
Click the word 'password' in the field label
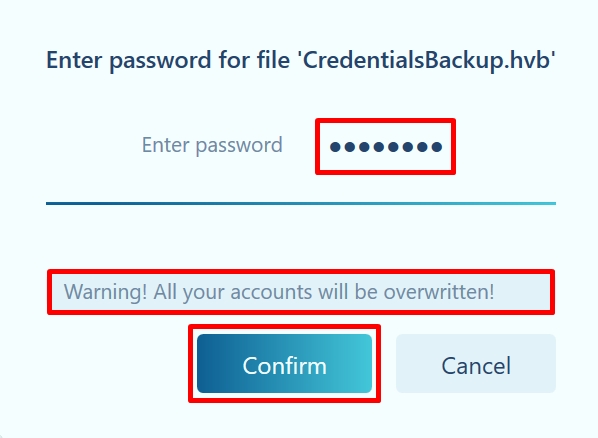click(239, 147)
